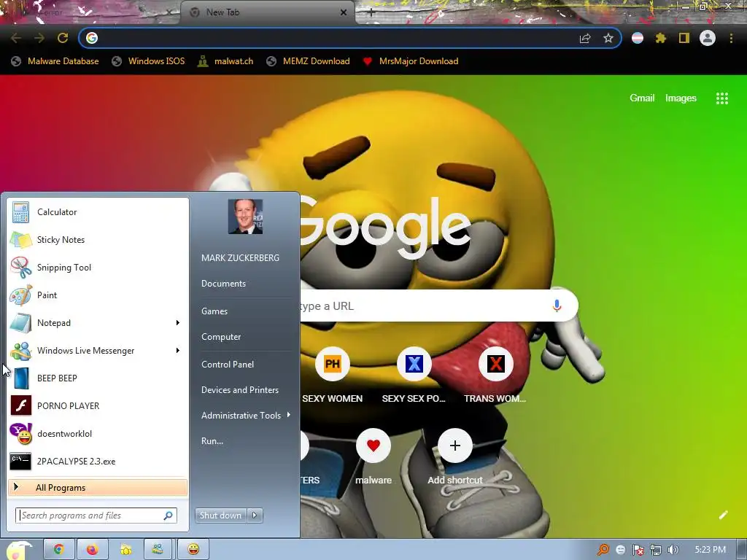
Task: Select Run... in Start menu
Action: 212,441
